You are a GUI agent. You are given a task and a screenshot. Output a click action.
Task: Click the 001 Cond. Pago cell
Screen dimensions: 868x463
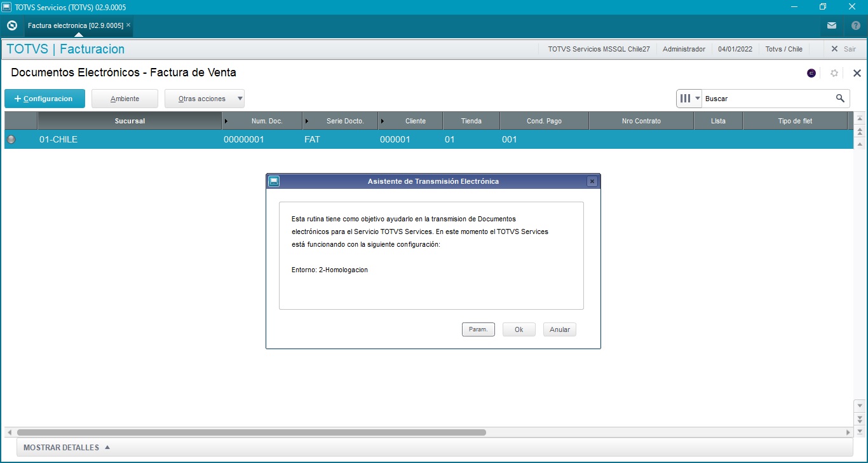point(545,139)
